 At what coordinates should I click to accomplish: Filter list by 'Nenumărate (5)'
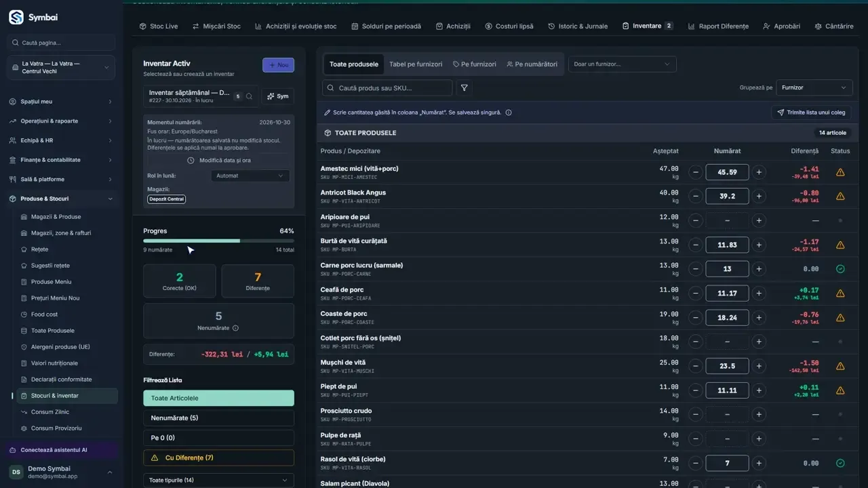coord(218,418)
